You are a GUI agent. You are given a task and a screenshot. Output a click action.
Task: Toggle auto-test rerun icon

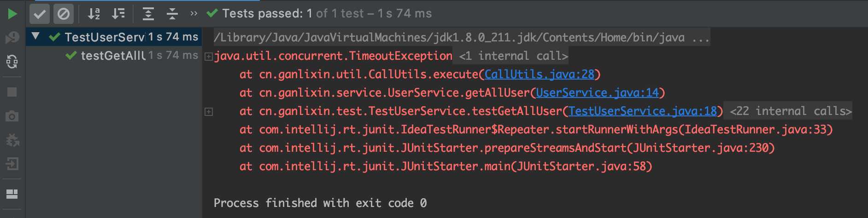(12, 61)
